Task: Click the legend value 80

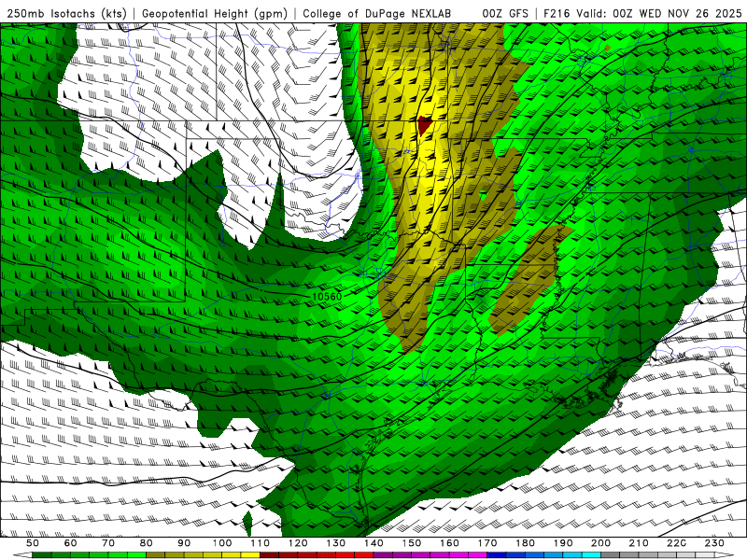Action: [146, 543]
